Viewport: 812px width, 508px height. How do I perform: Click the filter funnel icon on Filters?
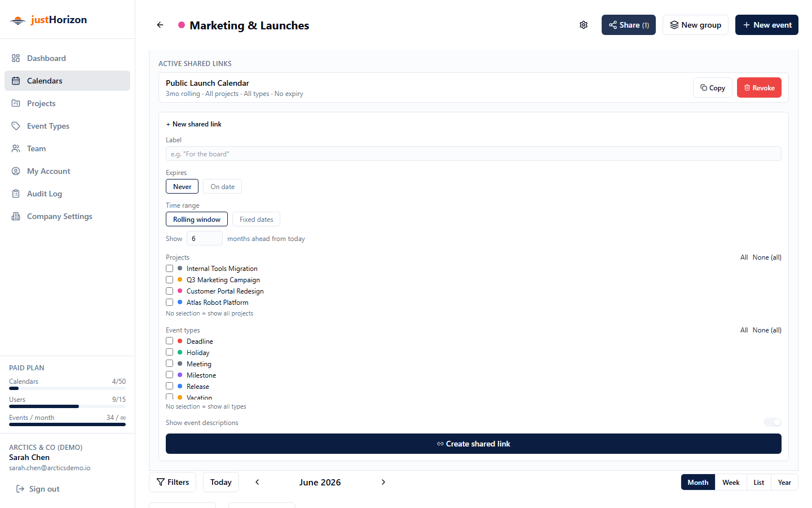pos(161,482)
